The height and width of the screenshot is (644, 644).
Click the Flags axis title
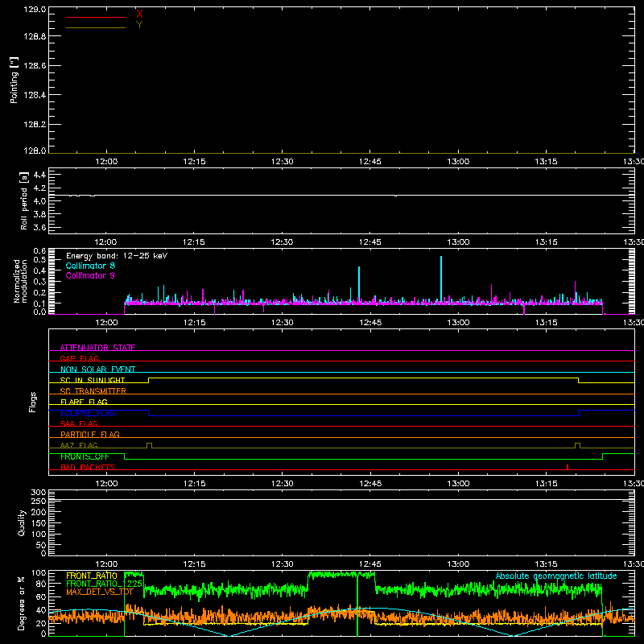point(32,402)
